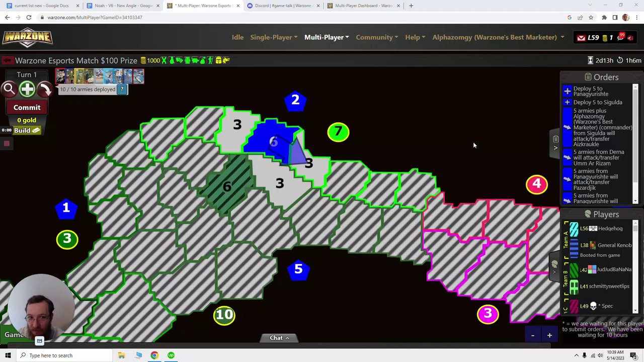Reload the page in the browser

[x=29, y=18]
